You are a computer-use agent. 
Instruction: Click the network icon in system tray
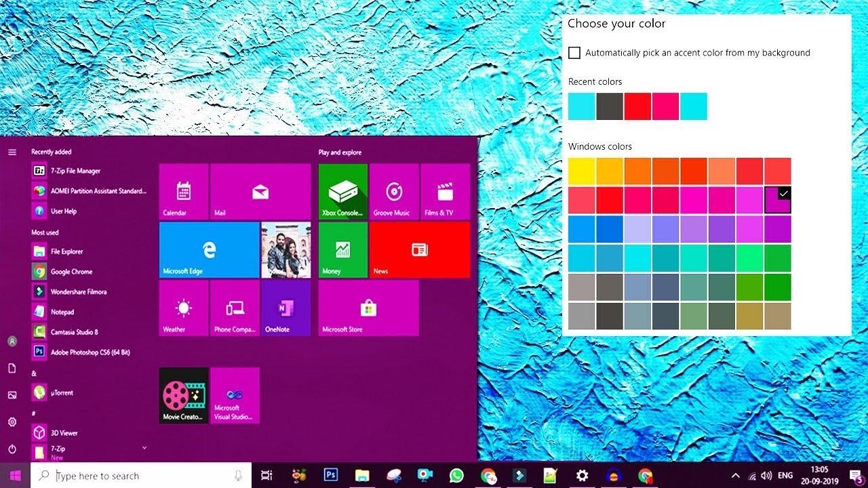pyautogui.click(x=752, y=476)
